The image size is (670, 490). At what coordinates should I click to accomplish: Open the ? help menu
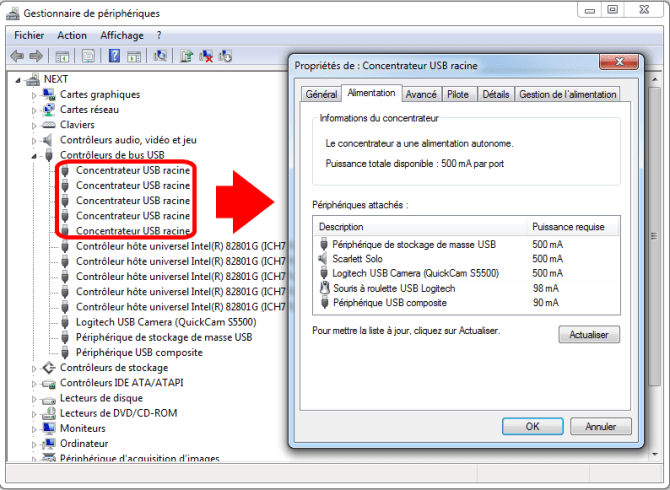(159, 35)
